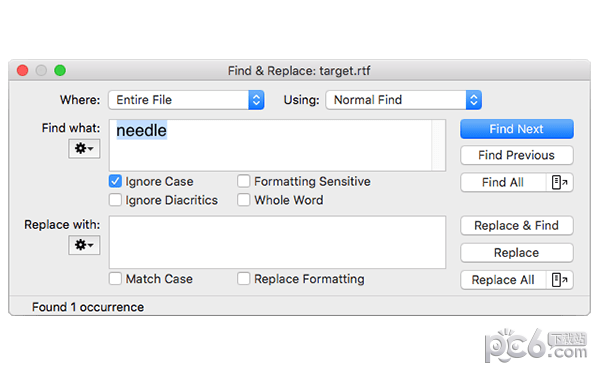Click inside the Replace with text field
The width and height of the screenshot is (600, 375).
coord(277,242)
